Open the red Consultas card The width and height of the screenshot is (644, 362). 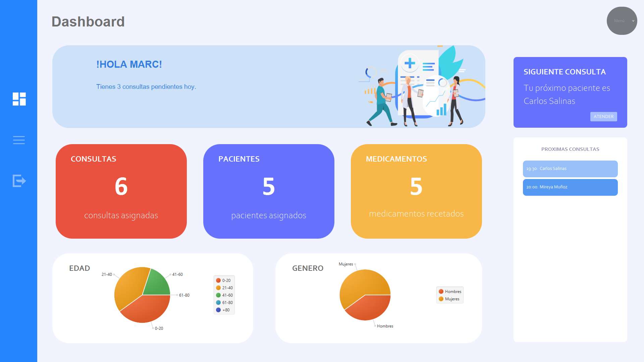point(121,191)
